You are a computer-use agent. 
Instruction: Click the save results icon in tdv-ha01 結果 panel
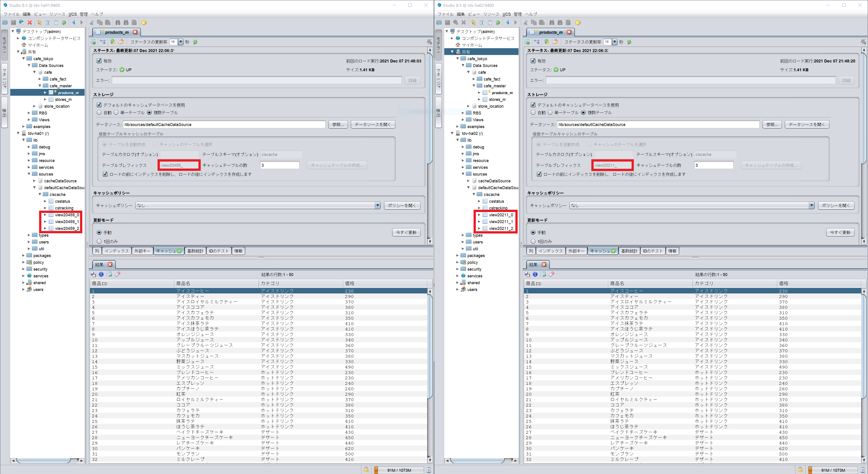[x=93, y=274]
